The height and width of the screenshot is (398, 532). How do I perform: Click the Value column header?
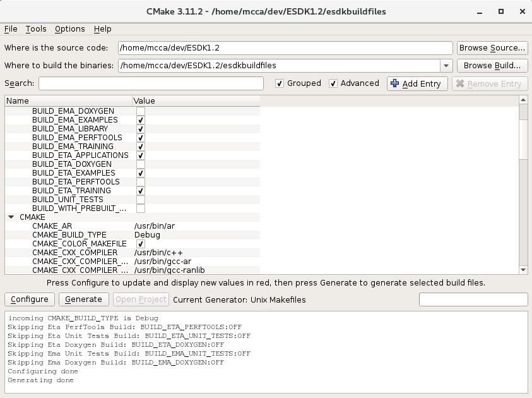(196, 101)
